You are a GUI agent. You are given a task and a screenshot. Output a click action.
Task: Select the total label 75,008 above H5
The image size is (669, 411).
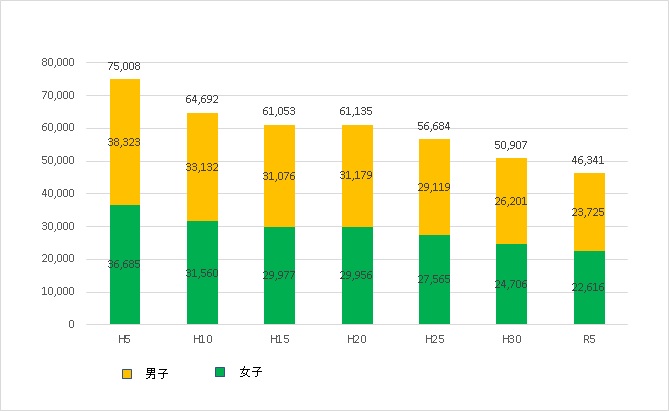[125, 66]
